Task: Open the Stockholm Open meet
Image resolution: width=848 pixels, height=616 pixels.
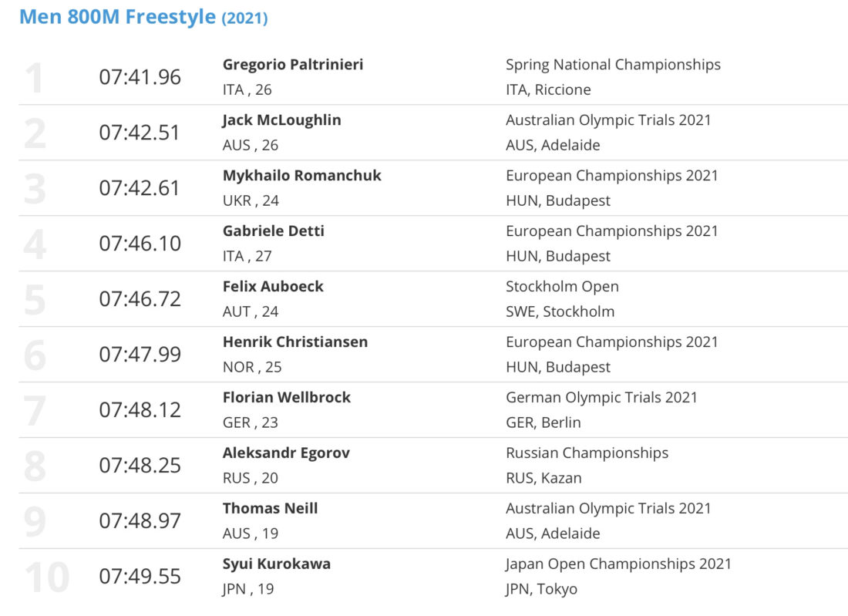Action: coord(562,286)
